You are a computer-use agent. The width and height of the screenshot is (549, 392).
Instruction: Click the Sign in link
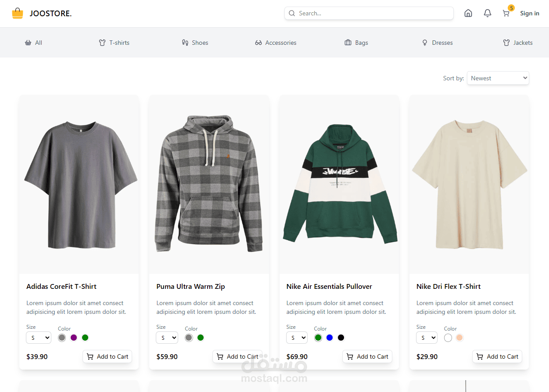pos(530,13)
